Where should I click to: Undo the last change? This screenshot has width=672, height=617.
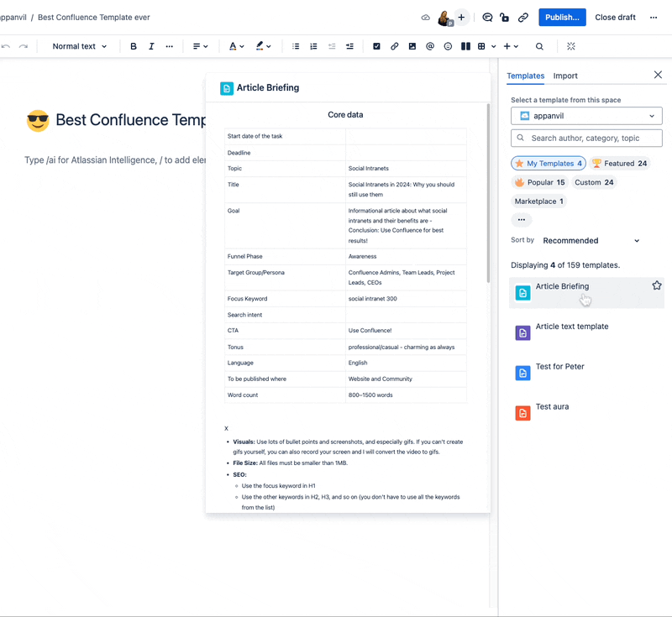[8, 46]
